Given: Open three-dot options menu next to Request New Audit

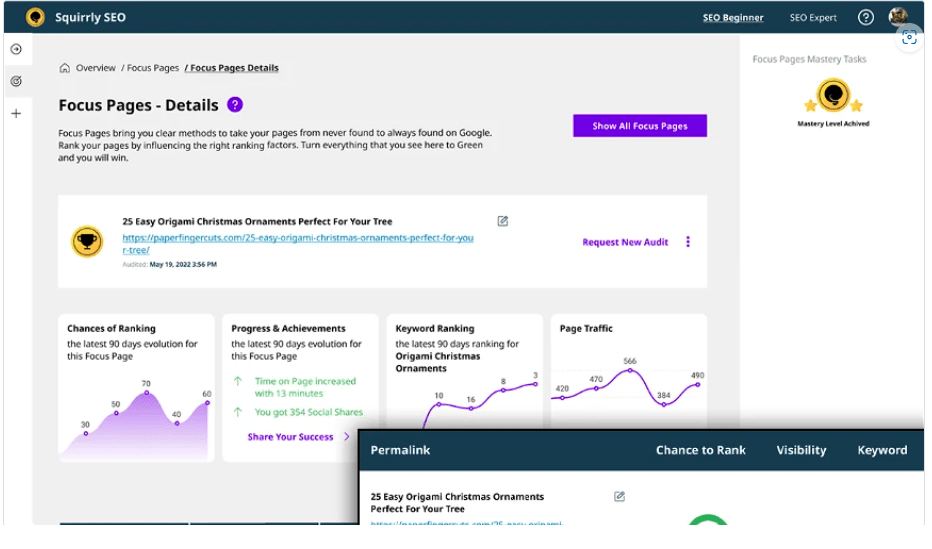Looking at the screenshot, I should click(688, 242).
